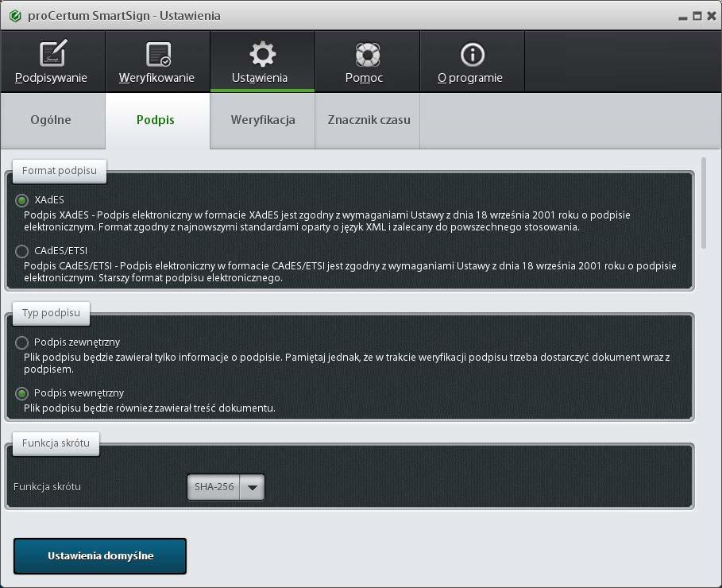Minimize the SmartSign window
Screen dimensions: 722x588
click(683, 17)
